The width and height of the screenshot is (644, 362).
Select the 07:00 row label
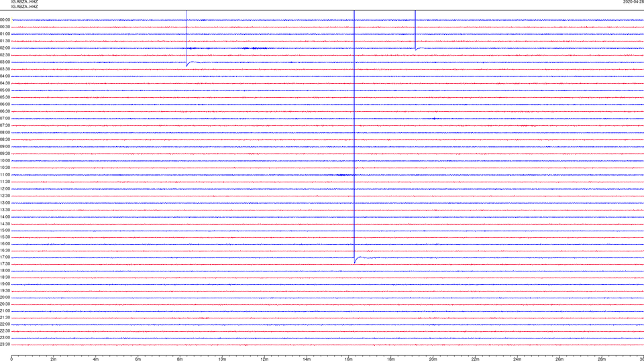pos(5,119)
